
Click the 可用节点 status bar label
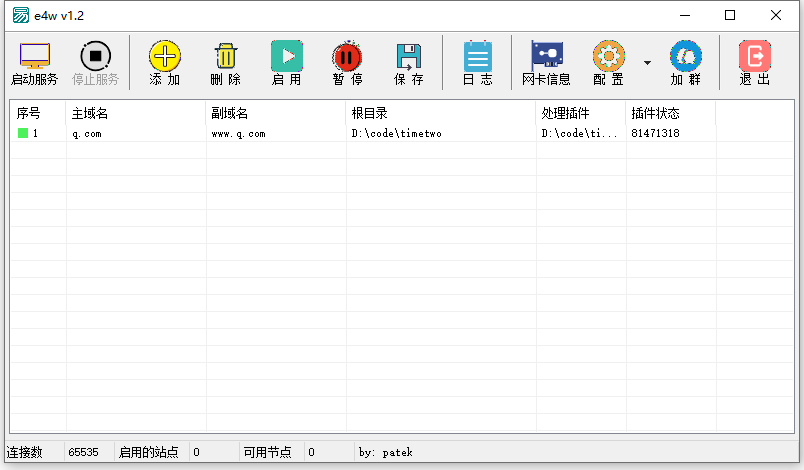tap(267, 452)
